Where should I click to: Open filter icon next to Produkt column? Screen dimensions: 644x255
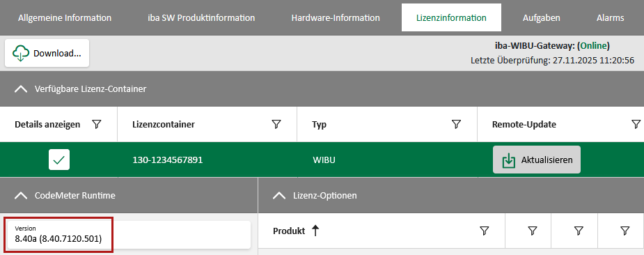click(485, 231)
